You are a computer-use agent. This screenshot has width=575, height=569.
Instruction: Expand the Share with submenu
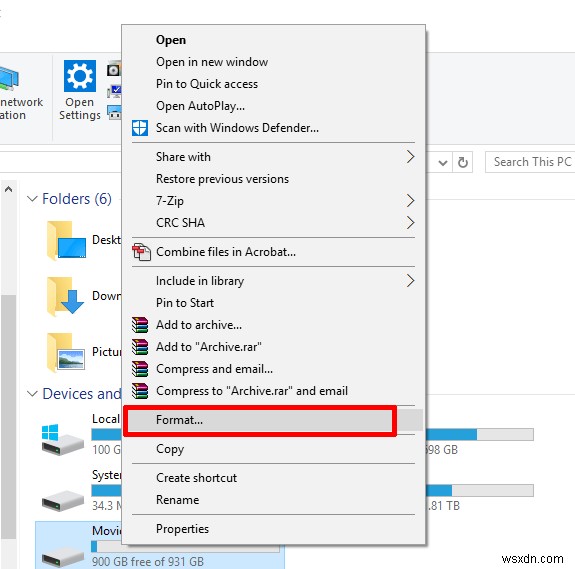pos(410,157)
